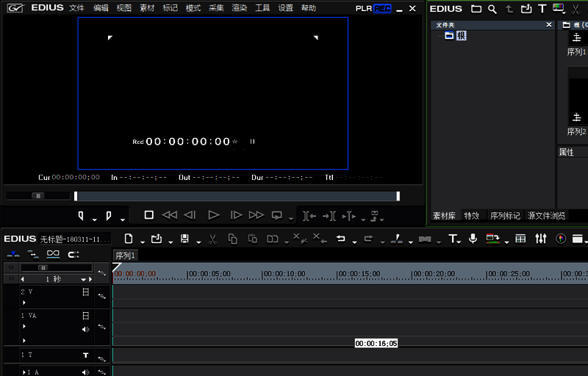Open the 文件 menu
This screenshot has height=376, width=588.
76,8
